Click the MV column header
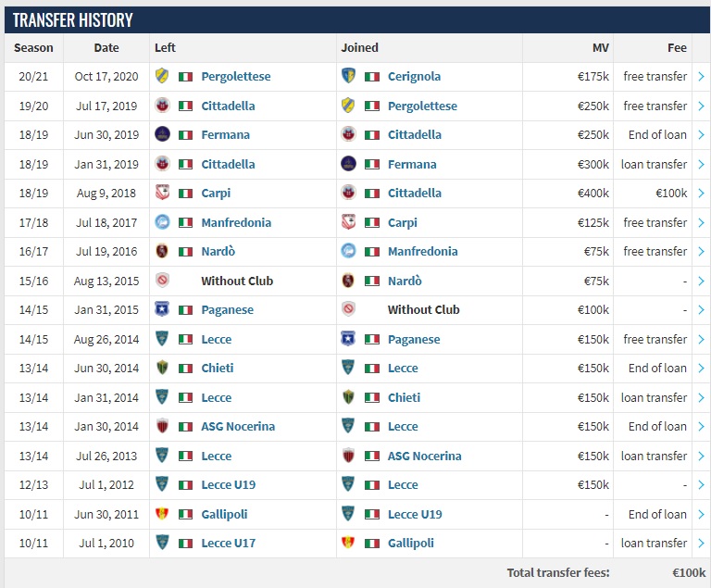 point(600,47)
